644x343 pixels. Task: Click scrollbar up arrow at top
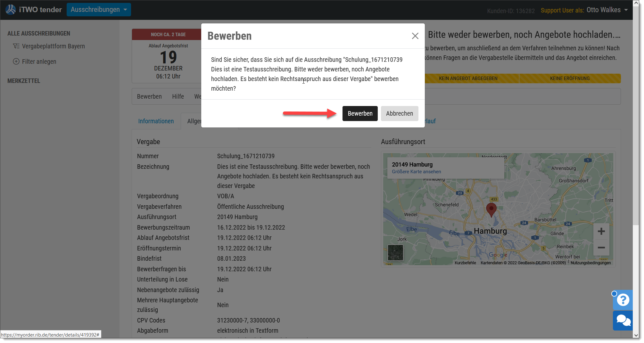tap(636, 3)
